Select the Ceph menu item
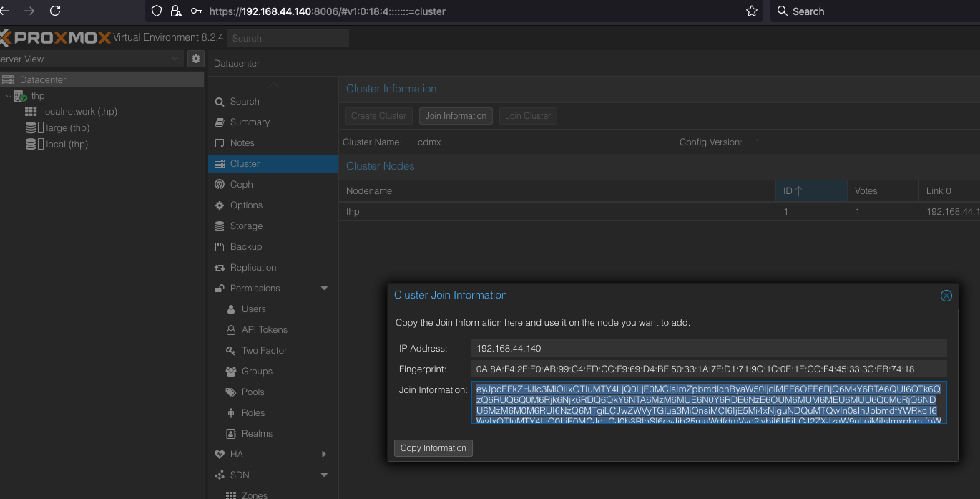 point(241,185)
